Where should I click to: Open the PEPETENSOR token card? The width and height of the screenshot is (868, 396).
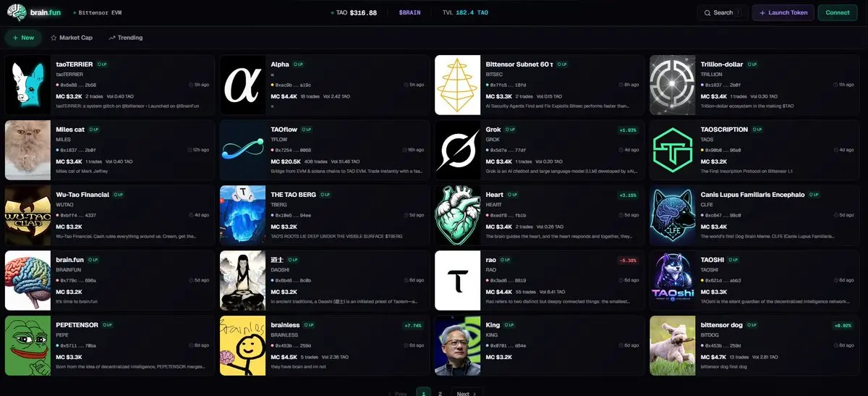pyautogui.click(x=110, y=345)
